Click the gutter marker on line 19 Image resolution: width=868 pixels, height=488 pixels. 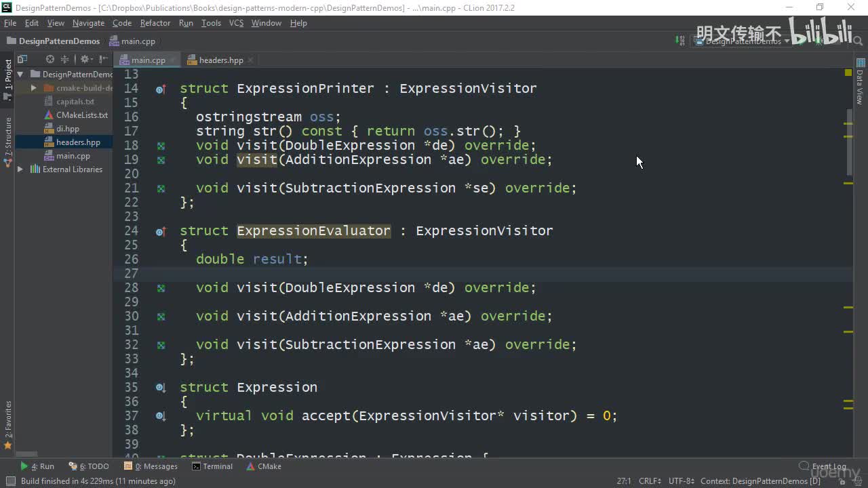click(x=161, y=160)
